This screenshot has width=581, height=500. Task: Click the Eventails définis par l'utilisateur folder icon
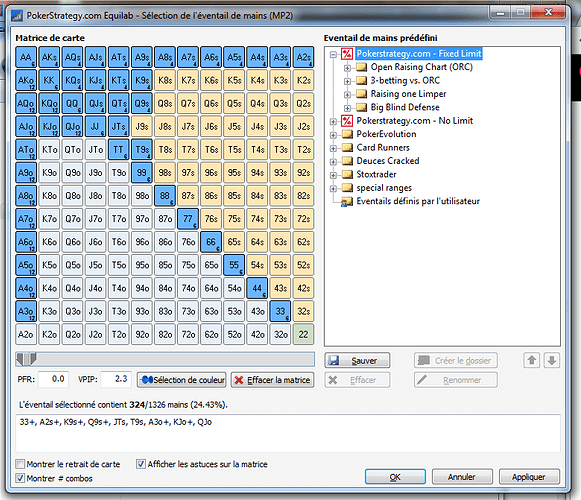(x=347, y=202)
